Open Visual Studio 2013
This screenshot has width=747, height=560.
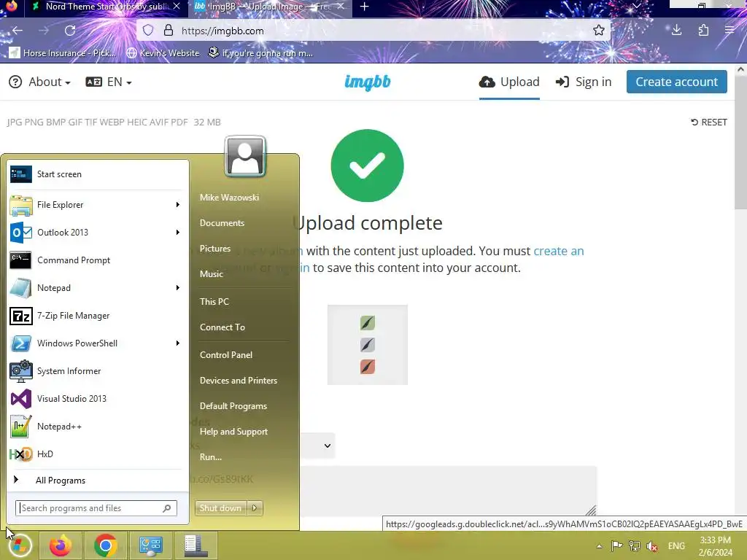click(98, 399)
